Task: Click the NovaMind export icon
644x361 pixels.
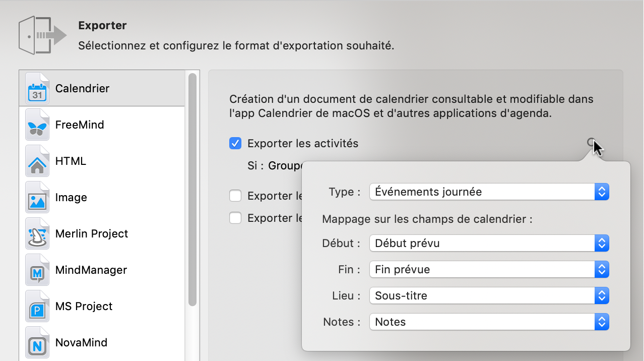Action: (38, 342)
